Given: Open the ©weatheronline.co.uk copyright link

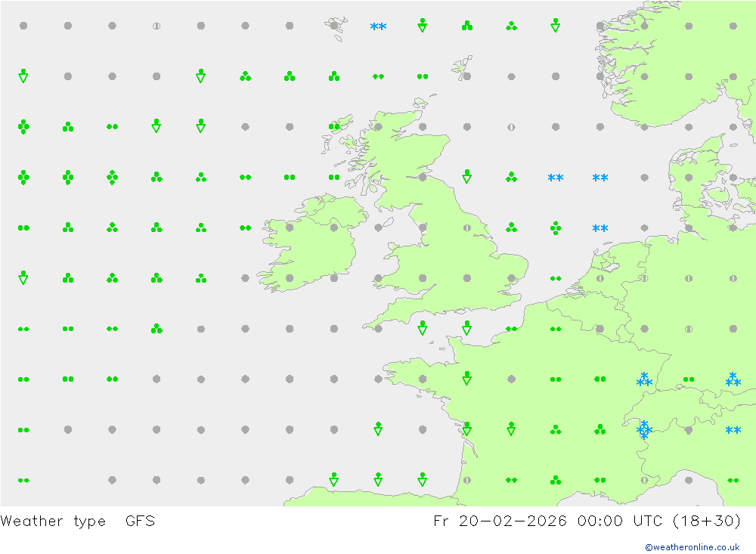Looking at the screenshot, I should 692,547.
